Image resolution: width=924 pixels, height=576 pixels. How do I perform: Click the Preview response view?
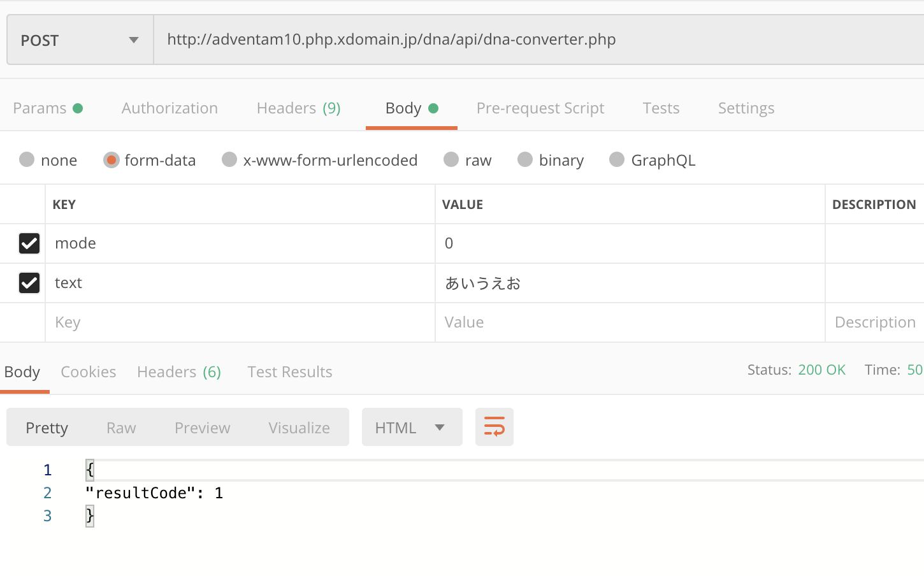[x=202, y=427]
